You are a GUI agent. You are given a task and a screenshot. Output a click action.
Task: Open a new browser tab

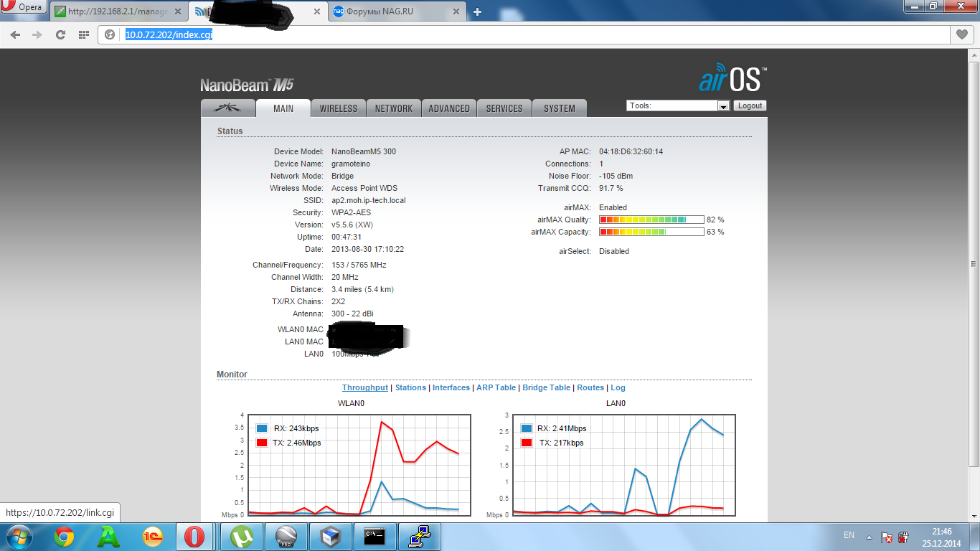(x=478, y=11)
